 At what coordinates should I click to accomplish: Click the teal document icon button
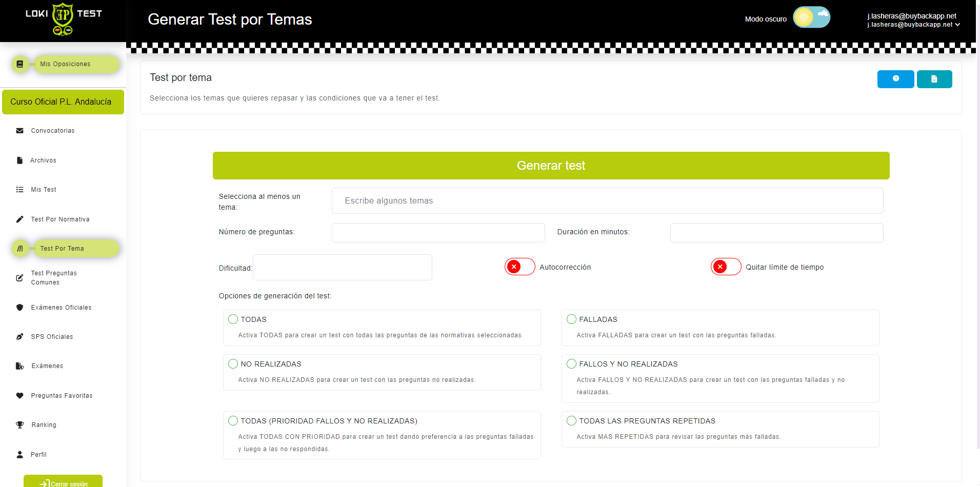click(x=934, y=79)
